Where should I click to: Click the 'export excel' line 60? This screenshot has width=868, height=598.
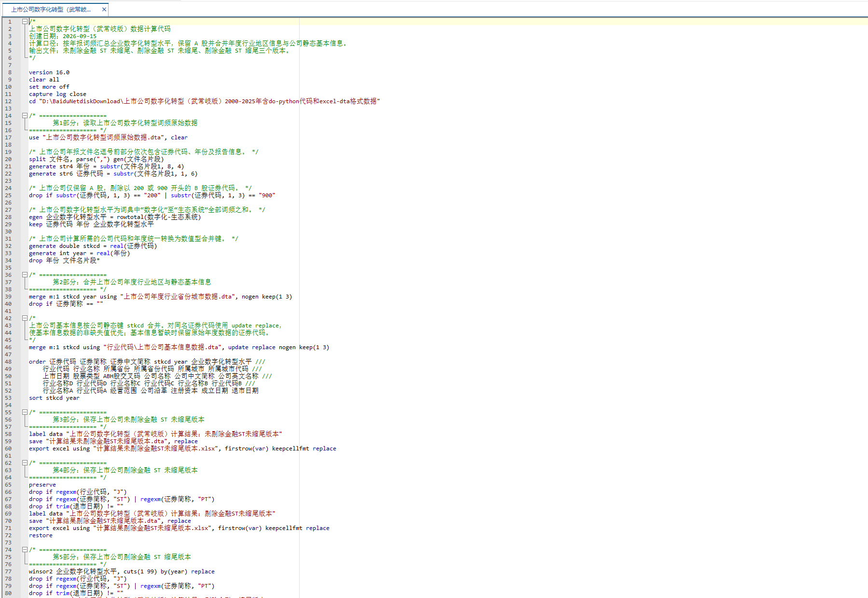point(182,448)
